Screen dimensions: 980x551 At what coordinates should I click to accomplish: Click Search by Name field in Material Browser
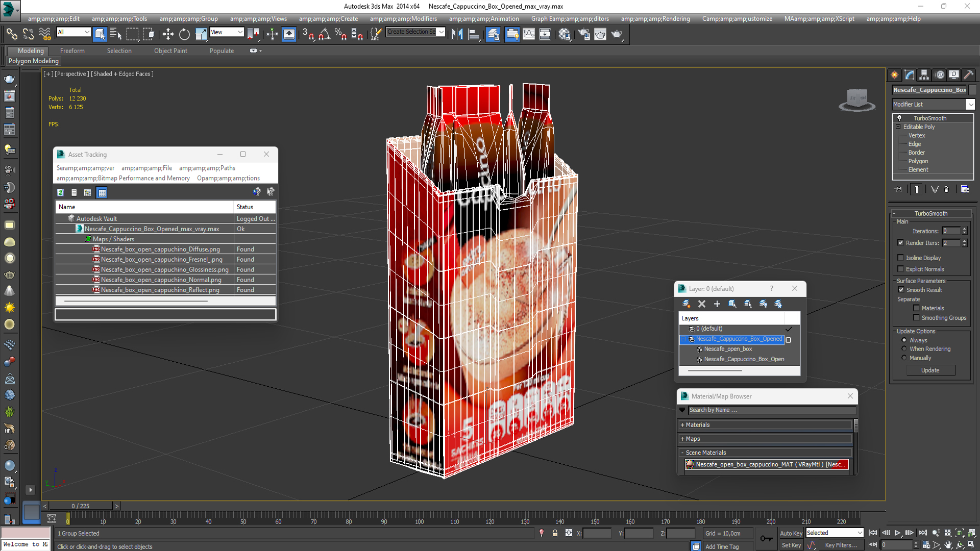[x=772, y=410]
